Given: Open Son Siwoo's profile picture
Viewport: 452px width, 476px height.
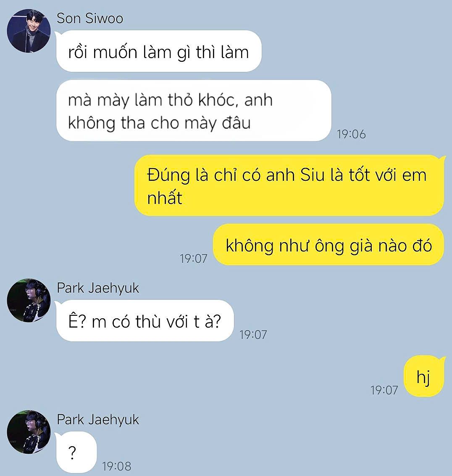Looking at the screenshot, I should pyautogui.click(x=29, y=31).
